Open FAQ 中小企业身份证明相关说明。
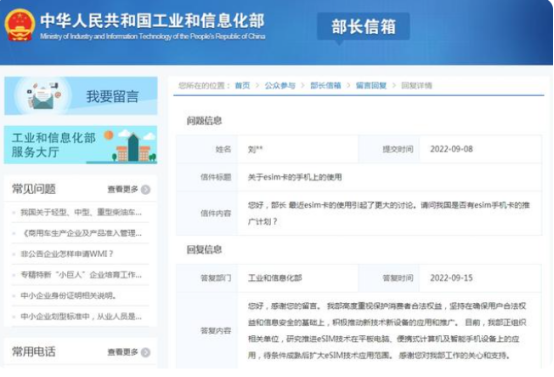The width and height of the screenshot is (554, 377). click(x=69, y=295)
